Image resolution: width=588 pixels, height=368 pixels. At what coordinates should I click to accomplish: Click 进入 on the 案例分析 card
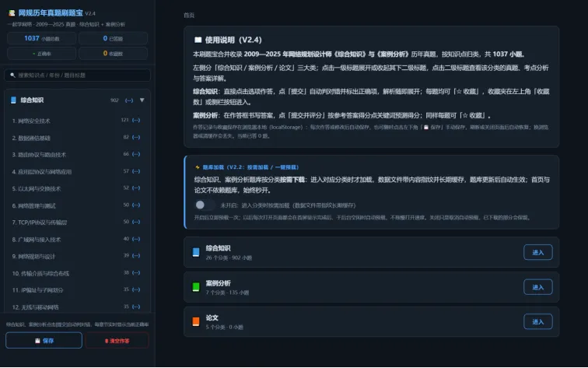coord(537,287)
